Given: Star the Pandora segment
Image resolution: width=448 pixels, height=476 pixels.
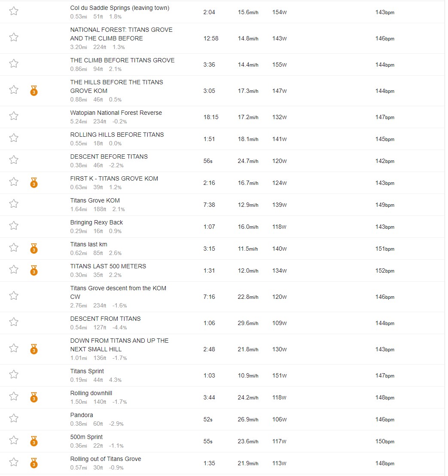Looking at the screenshot, I should (x=14, y=418).
